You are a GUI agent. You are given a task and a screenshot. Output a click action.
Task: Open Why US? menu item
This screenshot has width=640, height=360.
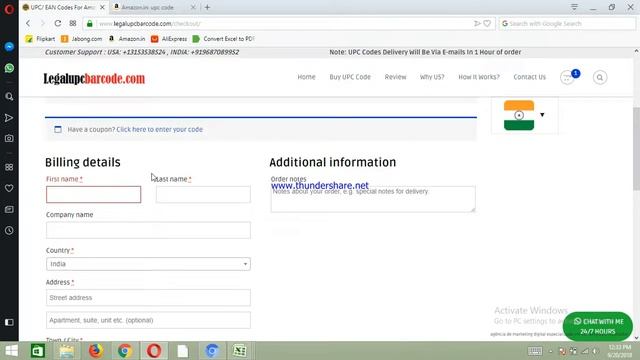(x=432, y=77)
